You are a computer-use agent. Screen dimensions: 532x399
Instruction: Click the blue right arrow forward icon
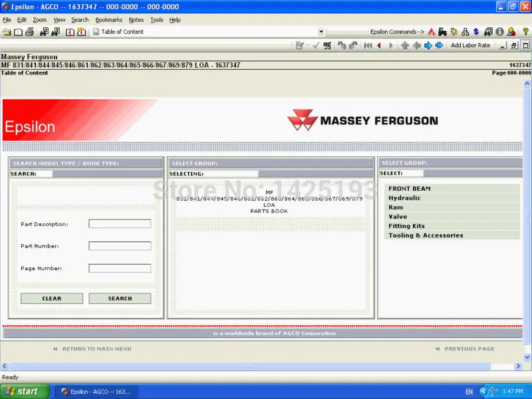click(x=428, y=45)
